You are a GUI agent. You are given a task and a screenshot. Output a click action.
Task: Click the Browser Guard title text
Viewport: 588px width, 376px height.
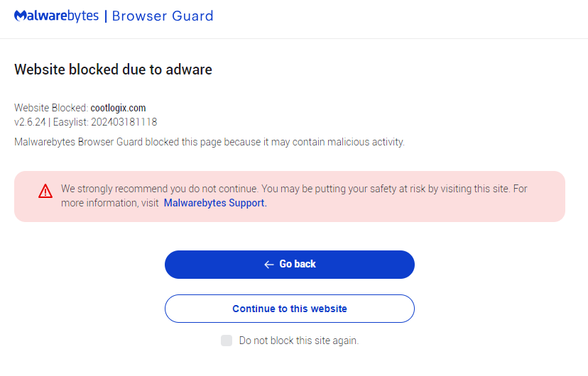163,16
